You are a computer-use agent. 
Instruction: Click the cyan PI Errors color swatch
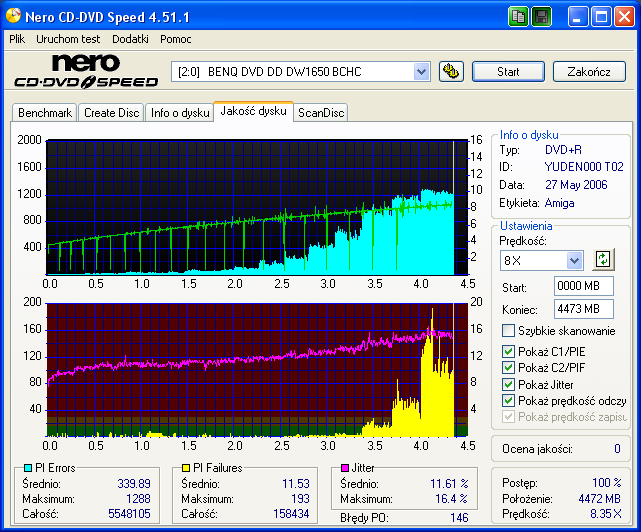pyautogui.click(x=28, y=468)
